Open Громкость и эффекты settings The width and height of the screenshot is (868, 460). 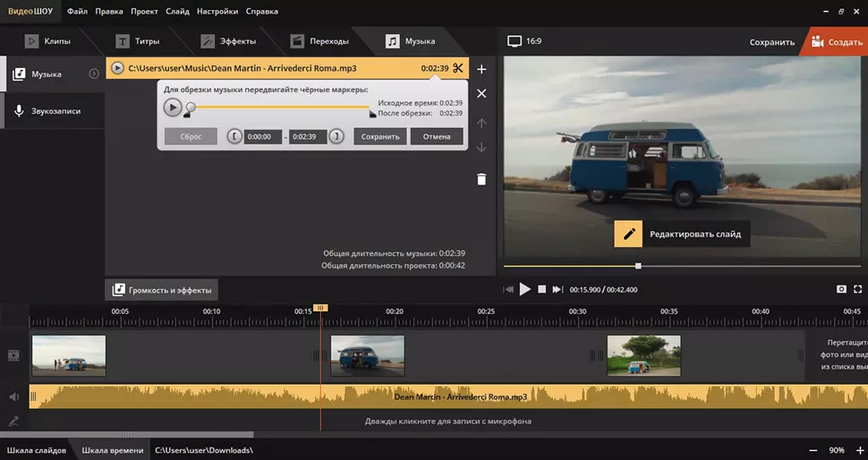[162, 290]
